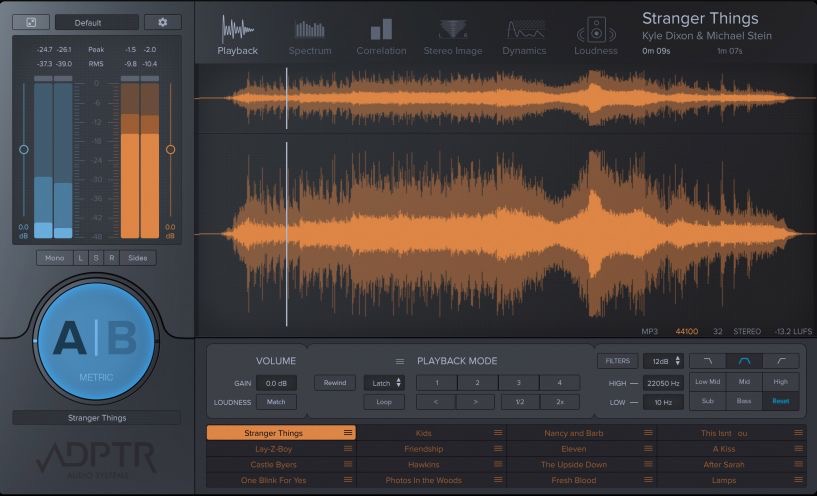Open the Nancy and Barb track menu icon

pyautogui.click(x=648, y=432)
